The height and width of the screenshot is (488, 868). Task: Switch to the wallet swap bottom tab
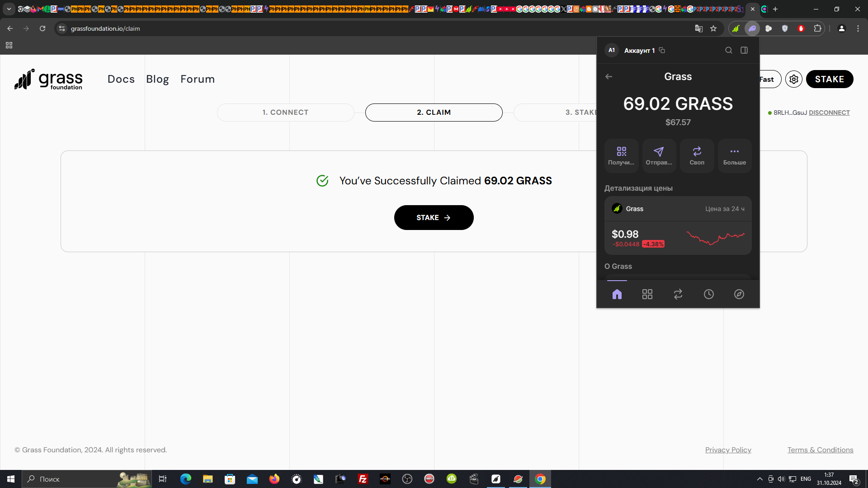coord(678,294)
